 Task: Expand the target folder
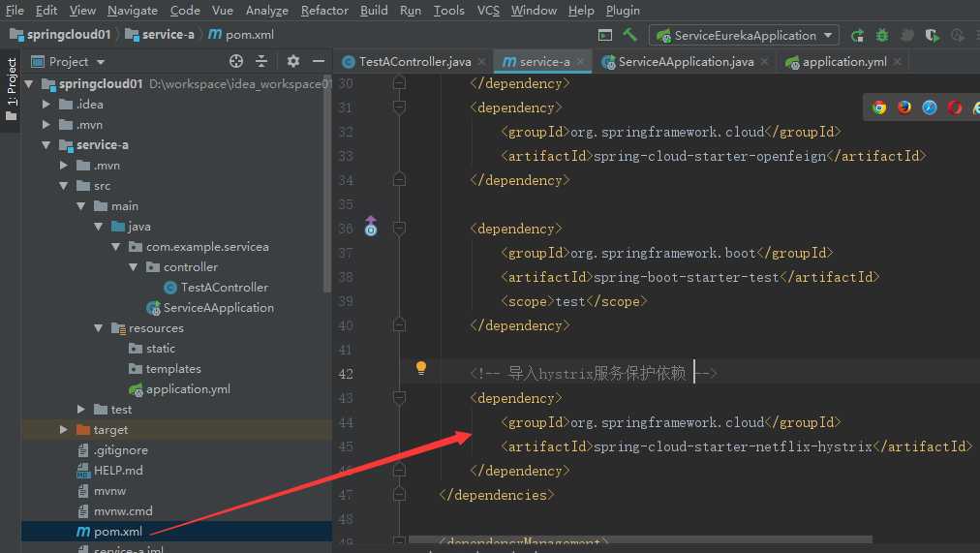click(x=63, y=430)
